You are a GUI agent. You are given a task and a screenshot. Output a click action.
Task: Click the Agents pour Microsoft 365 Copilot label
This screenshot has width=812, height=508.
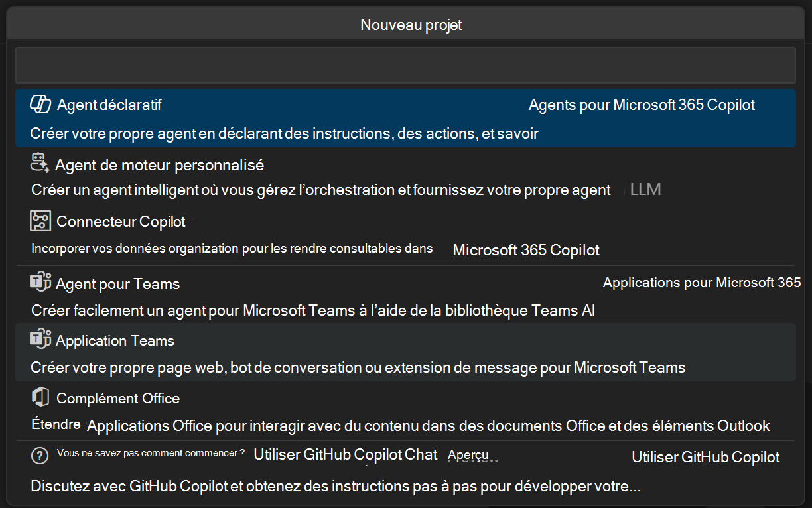coord(642,104)
